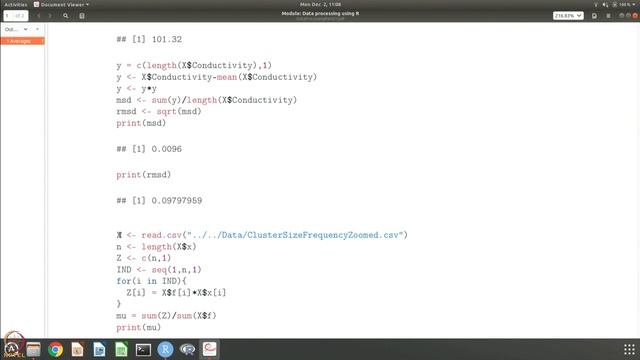Open the Terminal from dock
The image size is (640, 360).
143,350
